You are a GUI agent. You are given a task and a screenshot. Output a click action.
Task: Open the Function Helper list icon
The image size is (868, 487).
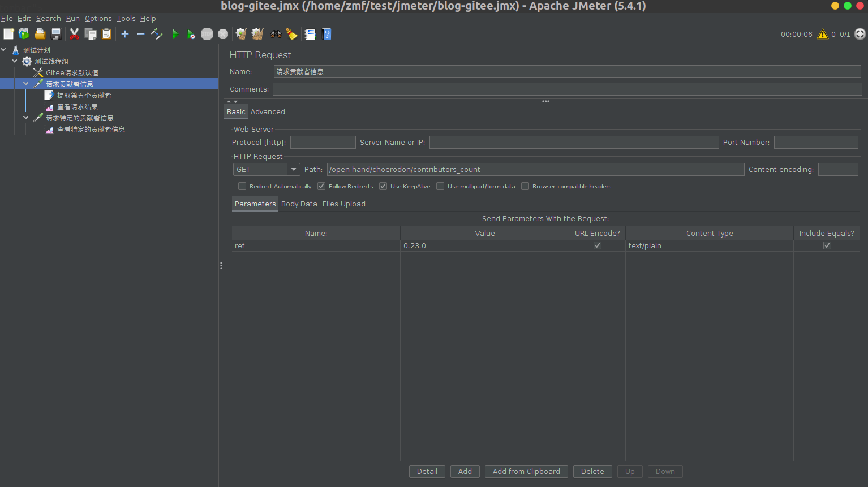[310, 34]
